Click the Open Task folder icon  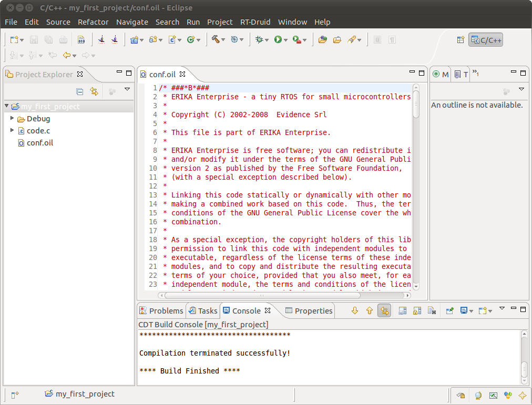coord(337,39)
